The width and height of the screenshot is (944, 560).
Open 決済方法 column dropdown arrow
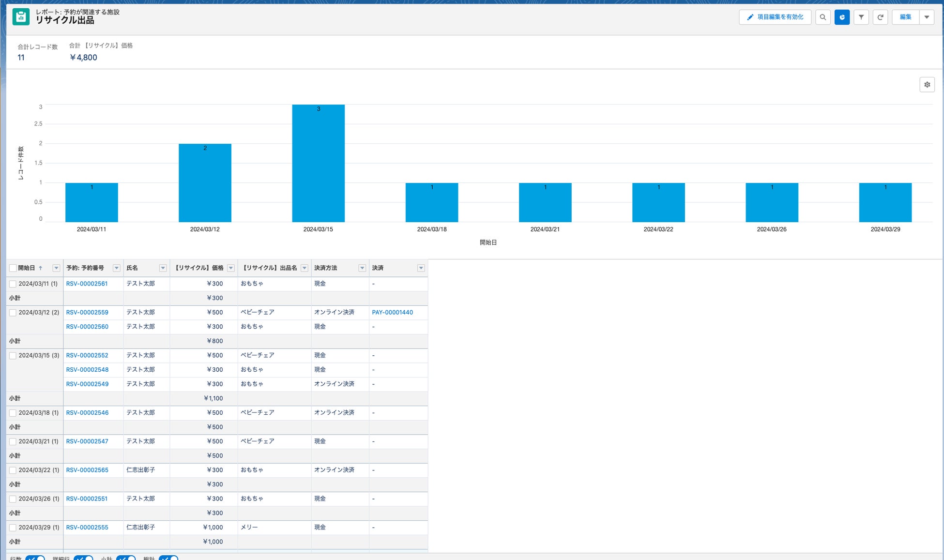point(362,268)
